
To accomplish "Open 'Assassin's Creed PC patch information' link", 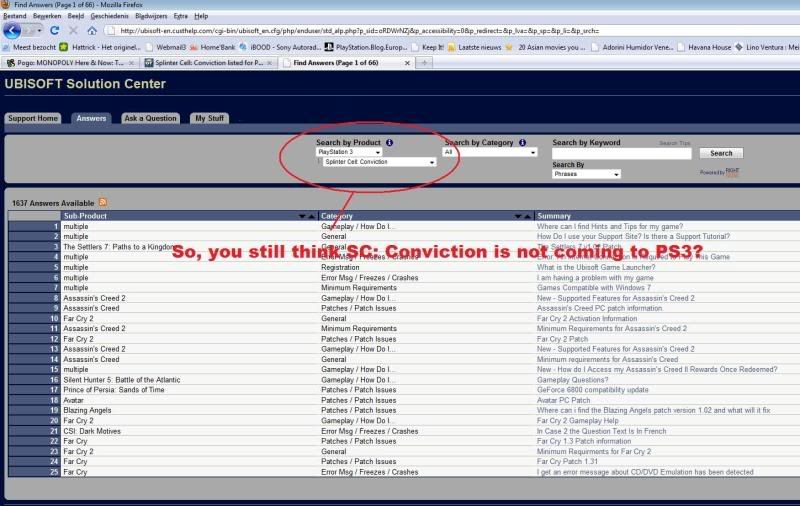I will click(599, 308).
